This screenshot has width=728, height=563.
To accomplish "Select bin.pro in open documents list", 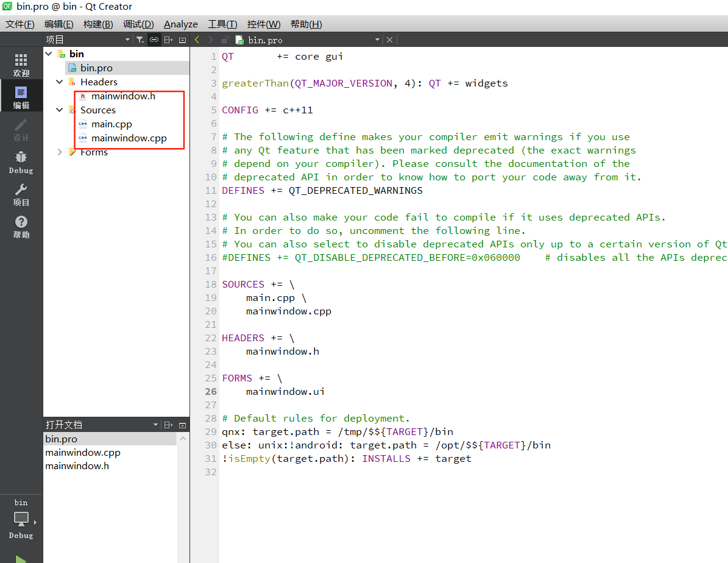I will coord(110,439).
